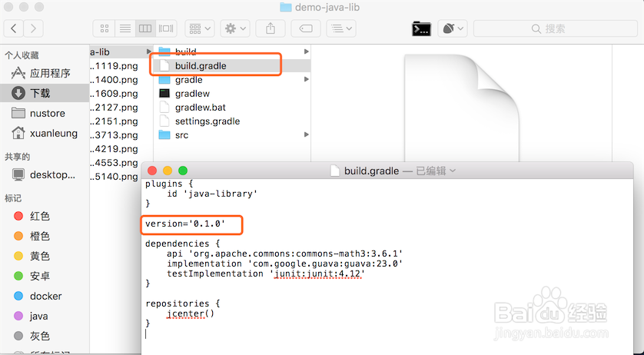Expand the a-lib folder arrow

pos(148,51)
